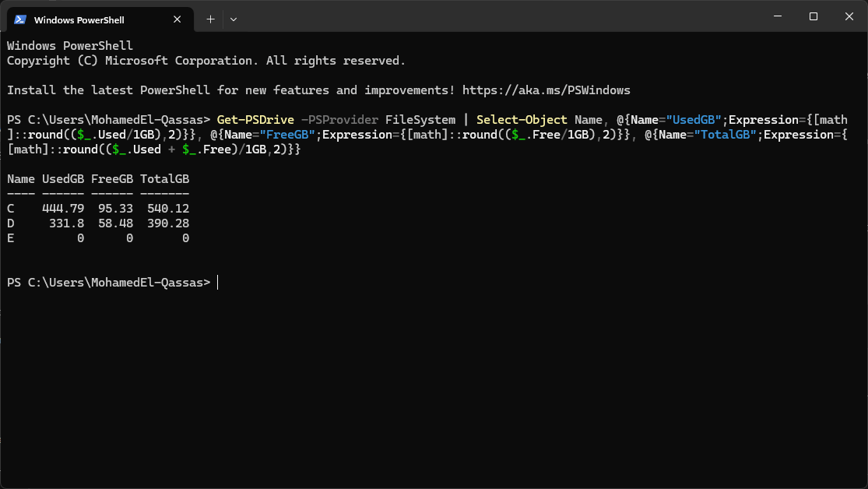The image size is (868, 489).
Task: Click the Copyright (C) Microsoft Corporation line
Action: pos(206,61)
